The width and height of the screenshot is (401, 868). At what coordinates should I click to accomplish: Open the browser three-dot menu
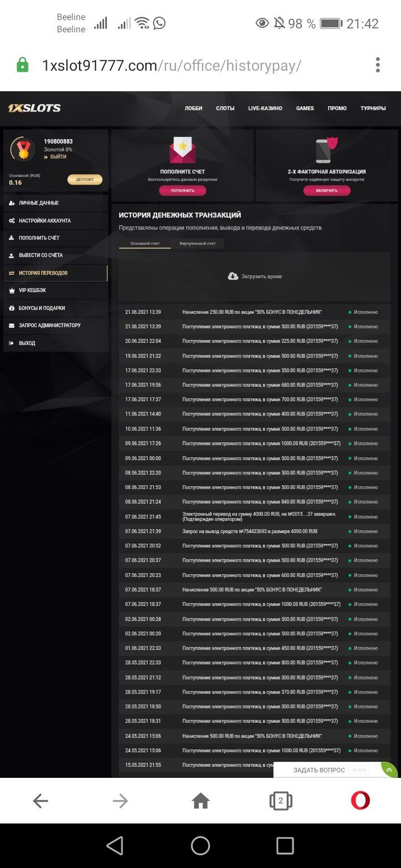click(378, 65)
